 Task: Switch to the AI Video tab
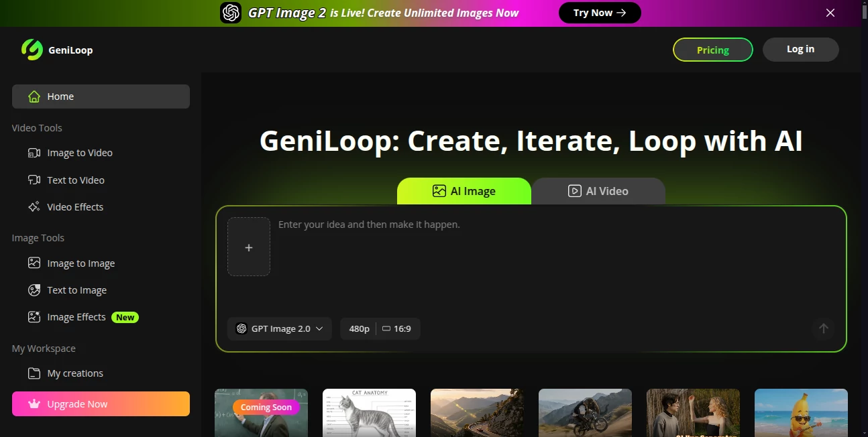pyautogui.click(x=598, y=191)
